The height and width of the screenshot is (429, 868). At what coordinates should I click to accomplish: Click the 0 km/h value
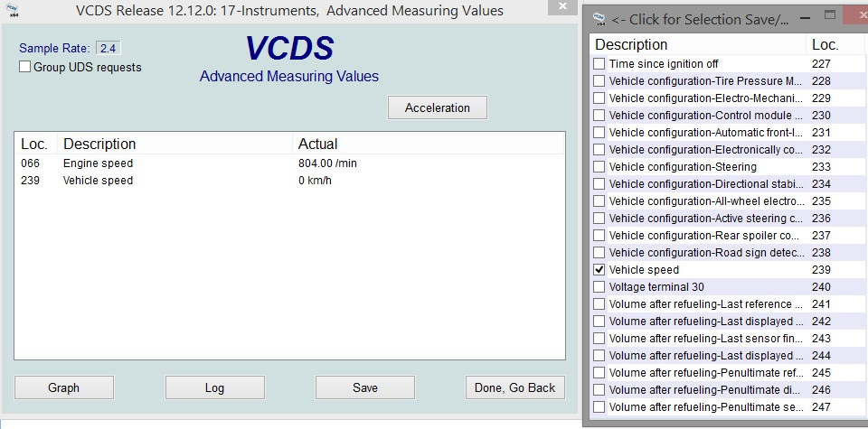[x=315, y=181]
